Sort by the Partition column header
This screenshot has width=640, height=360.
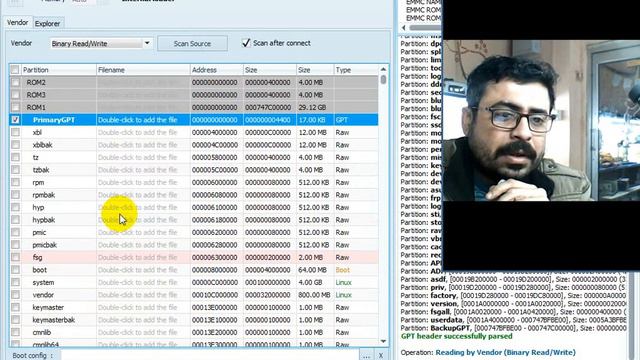point(58,70)
